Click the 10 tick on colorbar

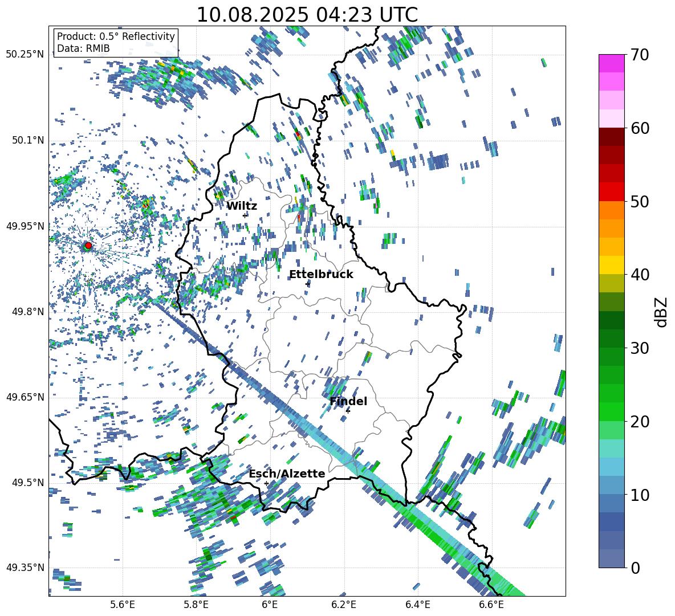pyautogui.click(x=640, y=495)
